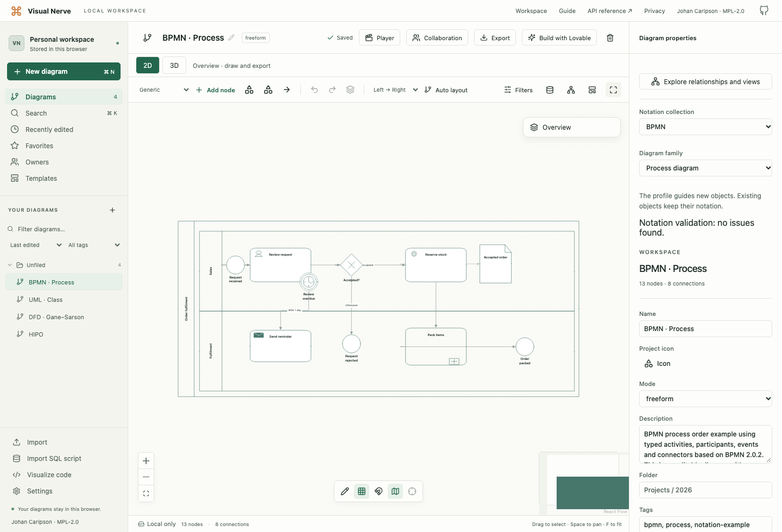Click the Project icon picker

pos(657,364)
